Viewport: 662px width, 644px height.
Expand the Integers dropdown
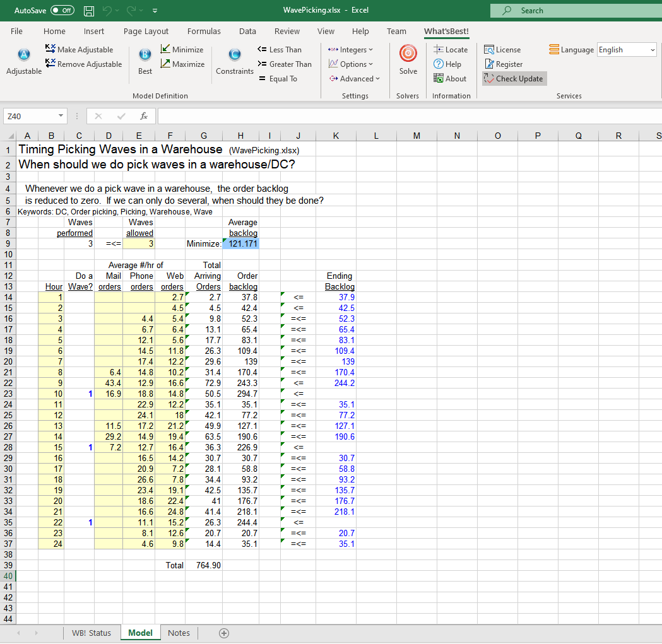tap(351, 50)
